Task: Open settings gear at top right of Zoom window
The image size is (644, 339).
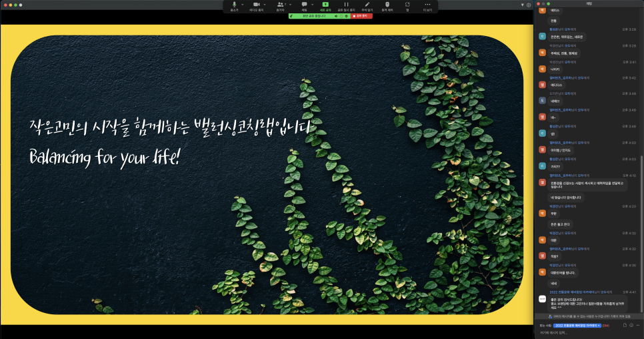Action: tap(529, 5)
